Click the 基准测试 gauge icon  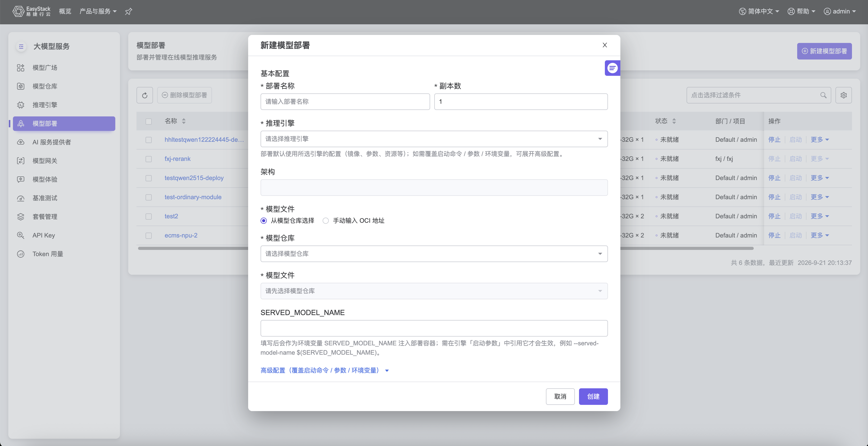point(21,198)
